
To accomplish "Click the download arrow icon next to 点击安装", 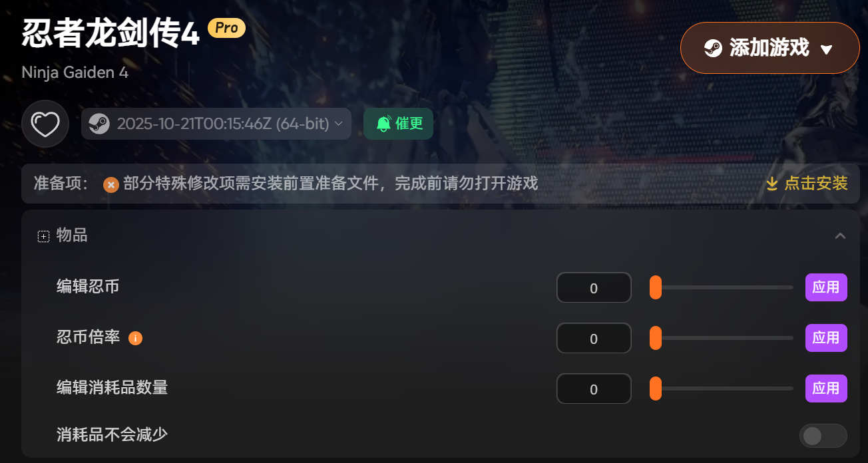I will tap(772, 184).
